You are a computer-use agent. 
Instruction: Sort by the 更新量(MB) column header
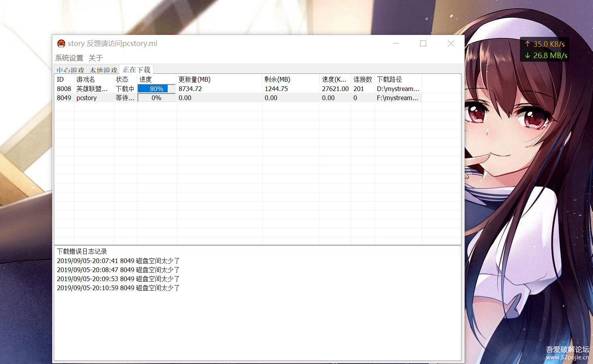click(219, 79)
